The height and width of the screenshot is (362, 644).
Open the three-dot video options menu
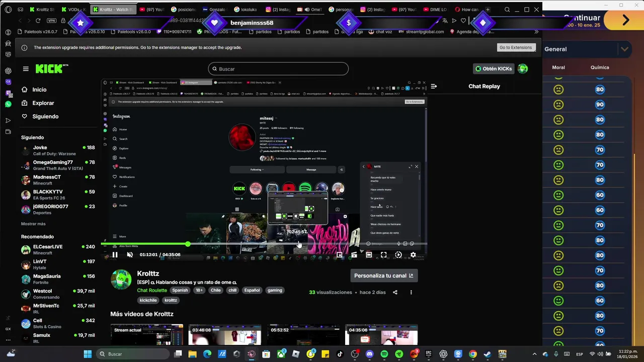pos(411,292)
